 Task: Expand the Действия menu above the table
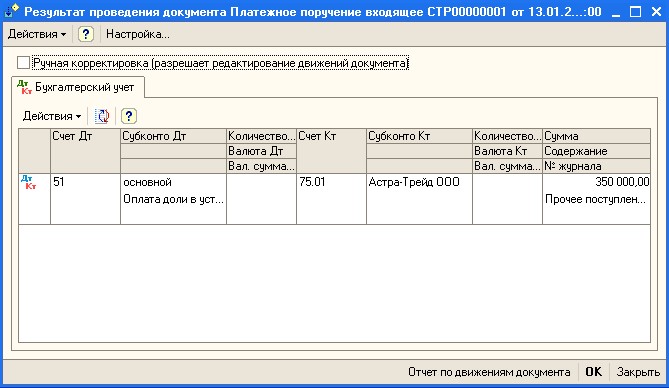[x=52, y=116]
